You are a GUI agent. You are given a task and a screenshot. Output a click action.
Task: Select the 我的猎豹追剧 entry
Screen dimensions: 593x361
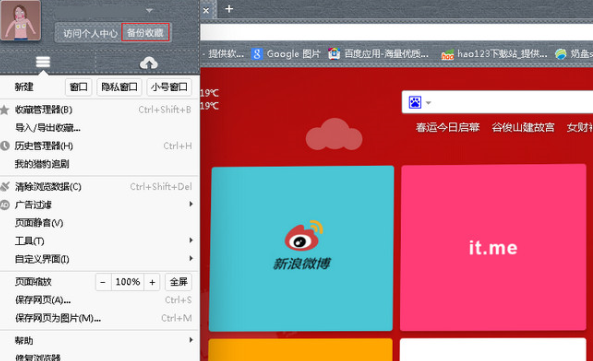coord(100,164)
